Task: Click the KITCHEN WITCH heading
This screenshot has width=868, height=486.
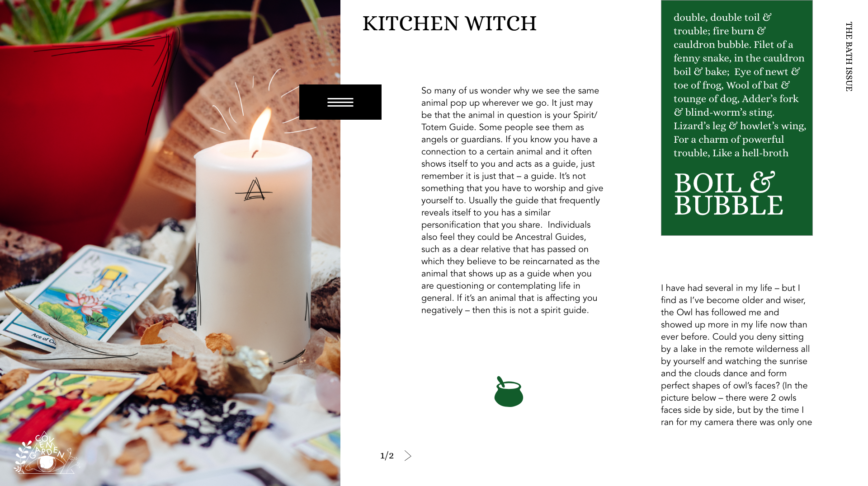Action: coord(449,23)
